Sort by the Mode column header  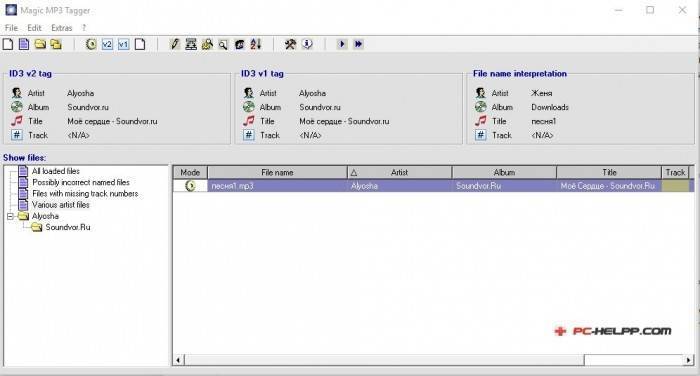(x=190, y=172)
